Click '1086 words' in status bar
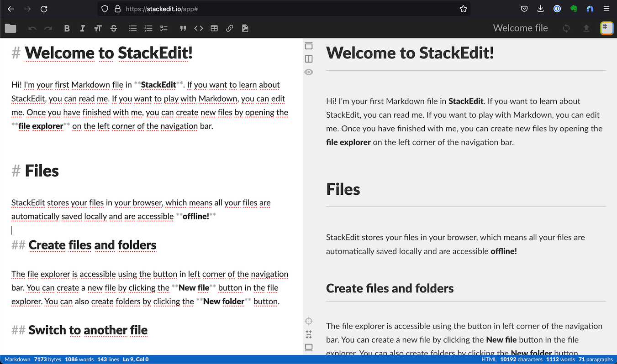This screenshot has height=364, width=617. [79, 359]
